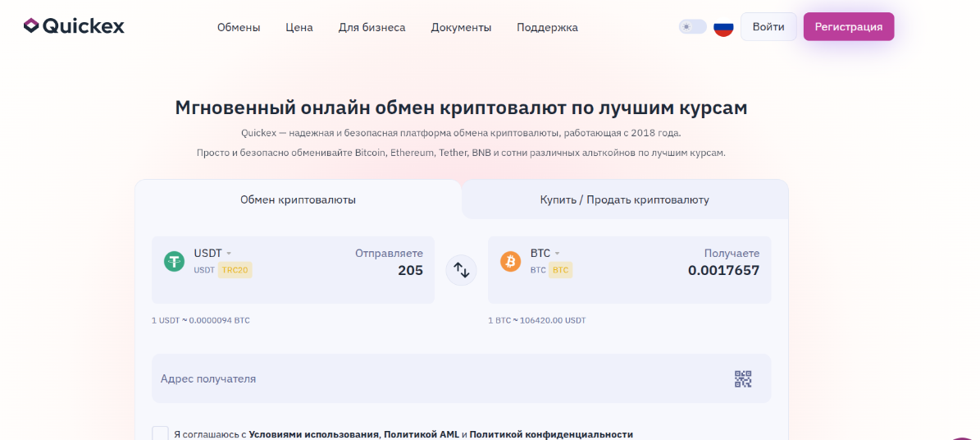Toggle the light/dark theme switch
The image size is (980, 440).
pos(692,27)
